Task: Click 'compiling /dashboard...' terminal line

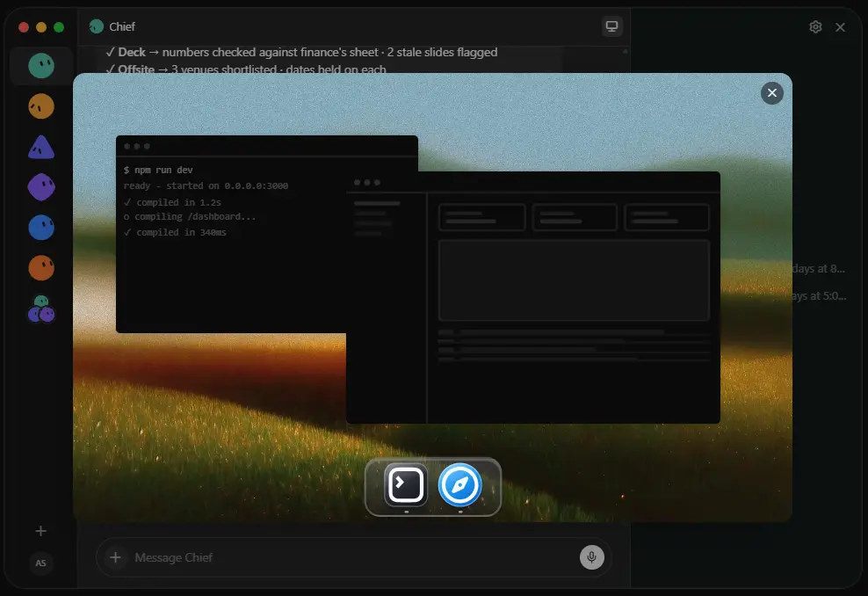Action: click(190, 216)
